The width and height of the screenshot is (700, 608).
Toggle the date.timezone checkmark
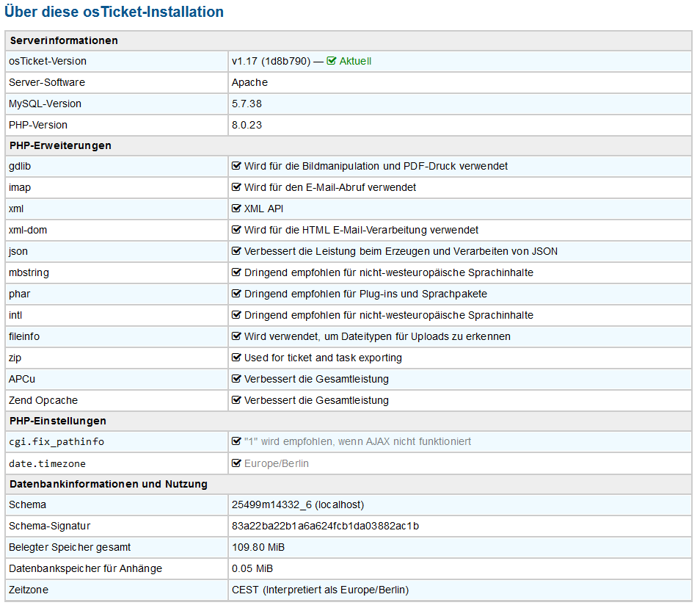[236, 463]
